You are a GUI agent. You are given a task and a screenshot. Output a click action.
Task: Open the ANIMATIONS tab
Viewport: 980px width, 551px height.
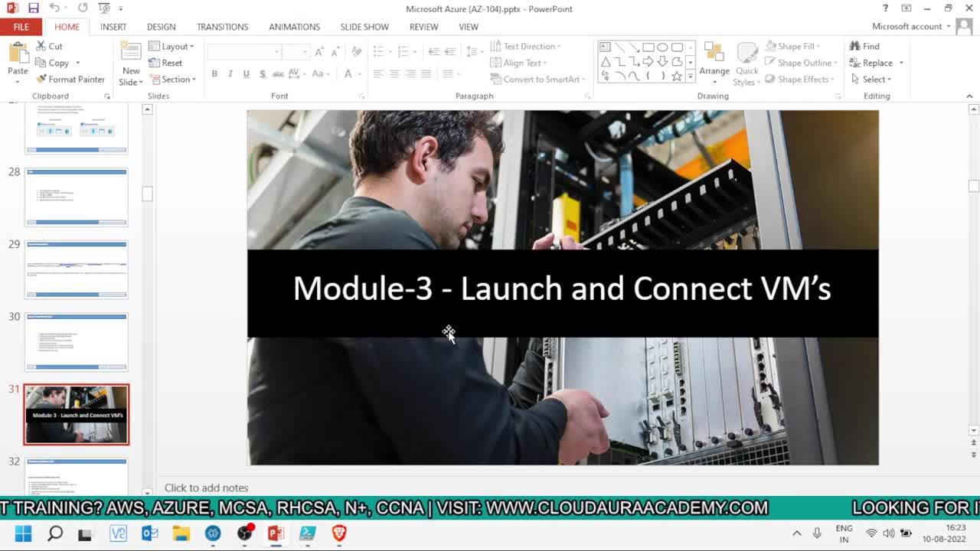(x=294, y=27)
